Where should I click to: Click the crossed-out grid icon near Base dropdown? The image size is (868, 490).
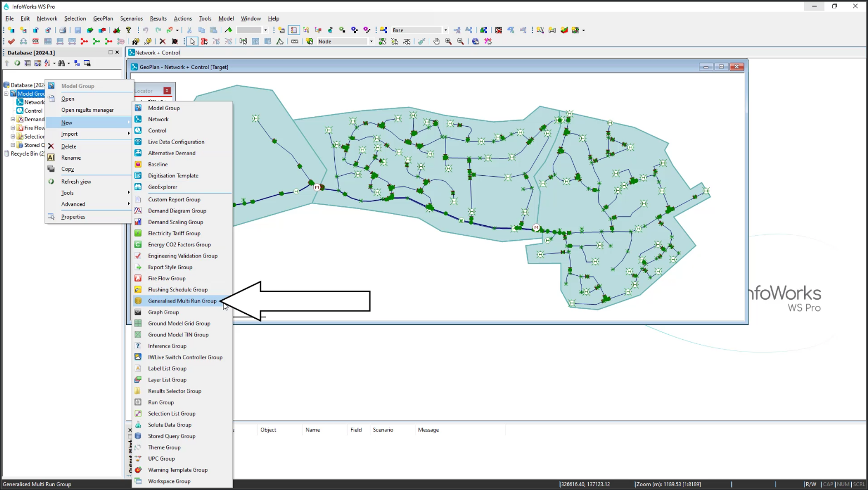499,30
